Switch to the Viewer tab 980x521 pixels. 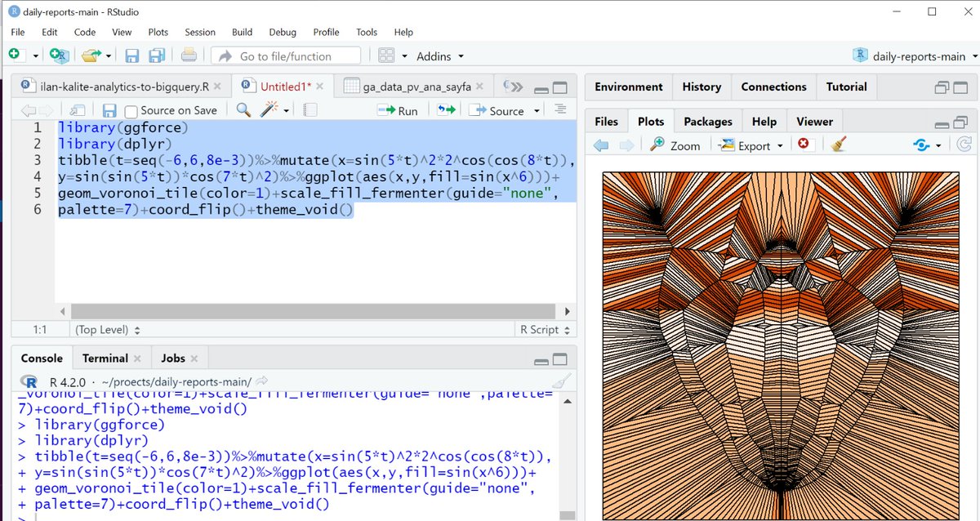[x=815, y=121]
